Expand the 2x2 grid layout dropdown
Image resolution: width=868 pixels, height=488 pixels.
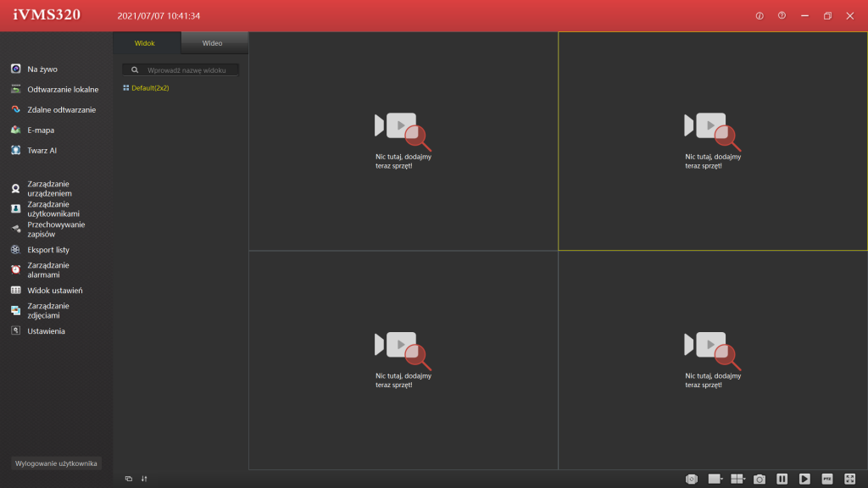[738, 479]
